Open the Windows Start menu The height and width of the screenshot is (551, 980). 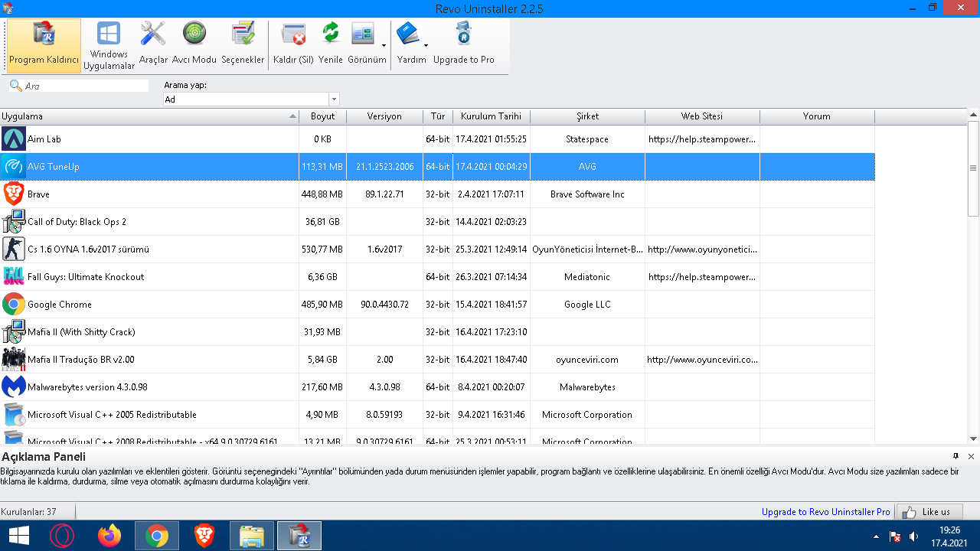(18, 536)
